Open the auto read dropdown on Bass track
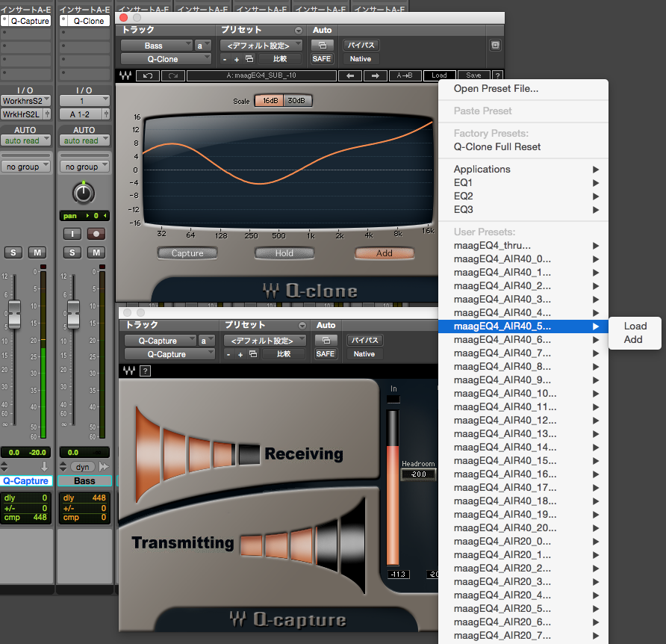The width and height of the screenshot is (666, 644). coord(84,140)
